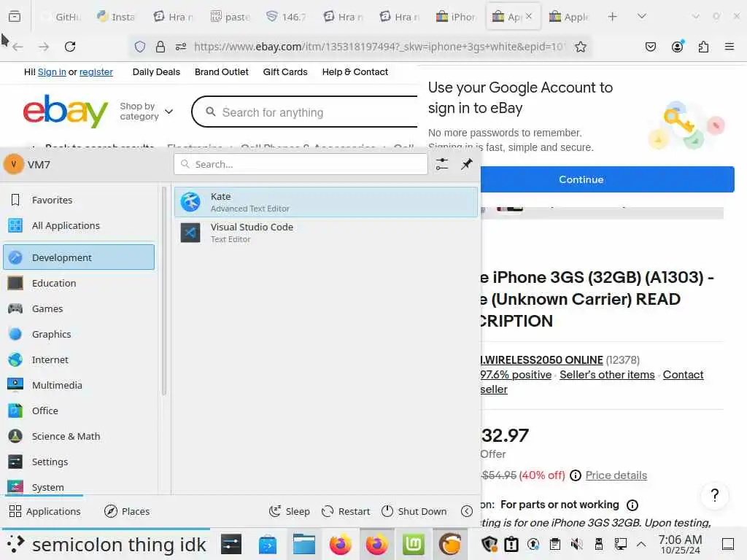Click the removable devices tray icon
747x560 pixels.
coord(599,544)
